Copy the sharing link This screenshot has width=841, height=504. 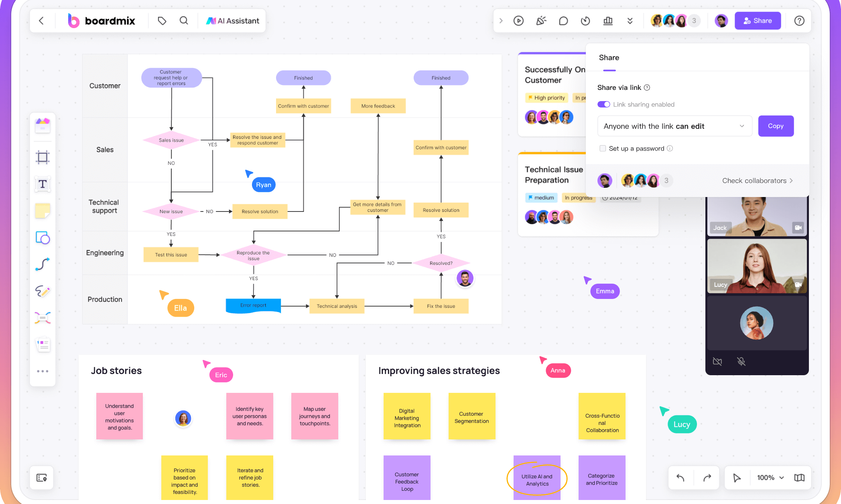pos(776,126)
